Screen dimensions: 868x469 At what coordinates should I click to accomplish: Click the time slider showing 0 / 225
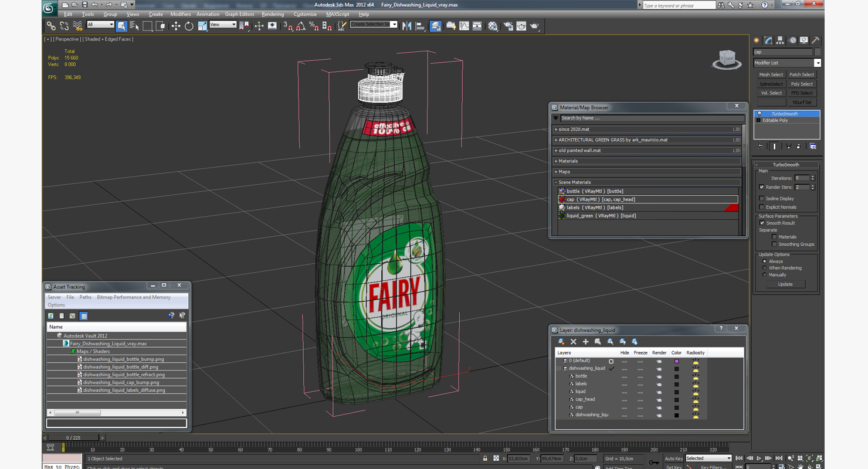(73, 438)
